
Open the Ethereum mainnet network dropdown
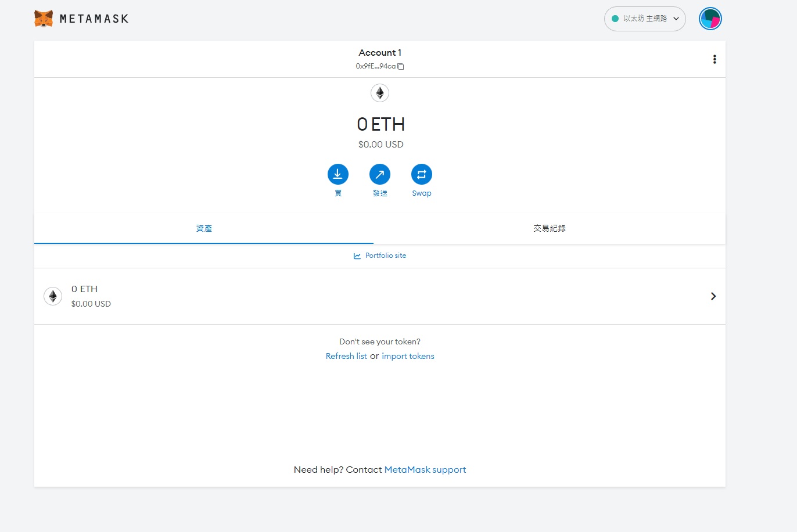point(645,19)
